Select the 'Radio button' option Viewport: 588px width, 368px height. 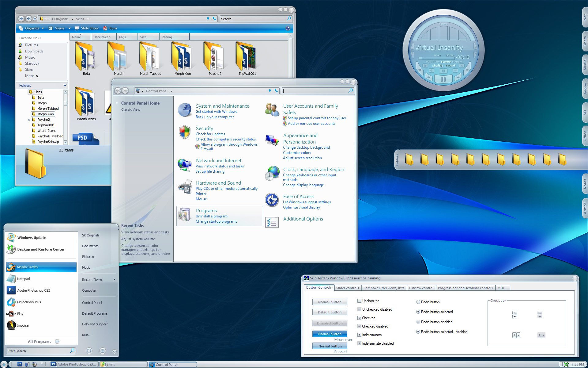pos(418,302)
